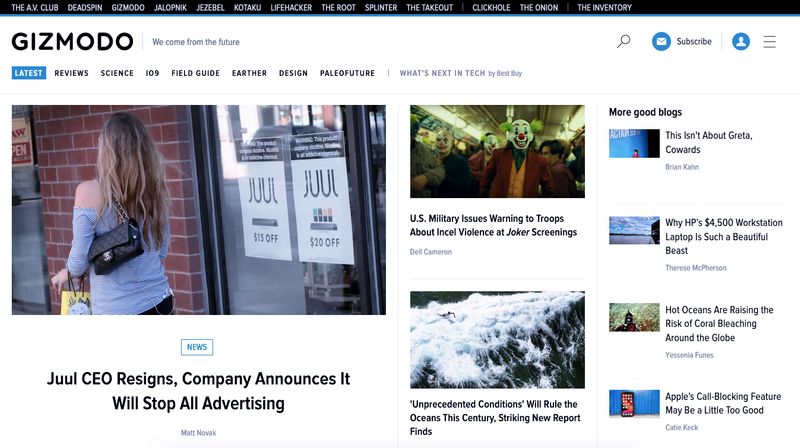The width and height of the screenshot is (800, 448).
Task: Open coral bleaching thumbnail
Action: click(634, 317)
